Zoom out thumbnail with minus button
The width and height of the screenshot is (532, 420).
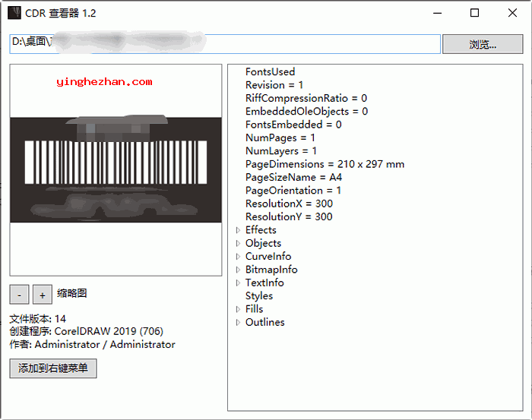coord(19,294)
